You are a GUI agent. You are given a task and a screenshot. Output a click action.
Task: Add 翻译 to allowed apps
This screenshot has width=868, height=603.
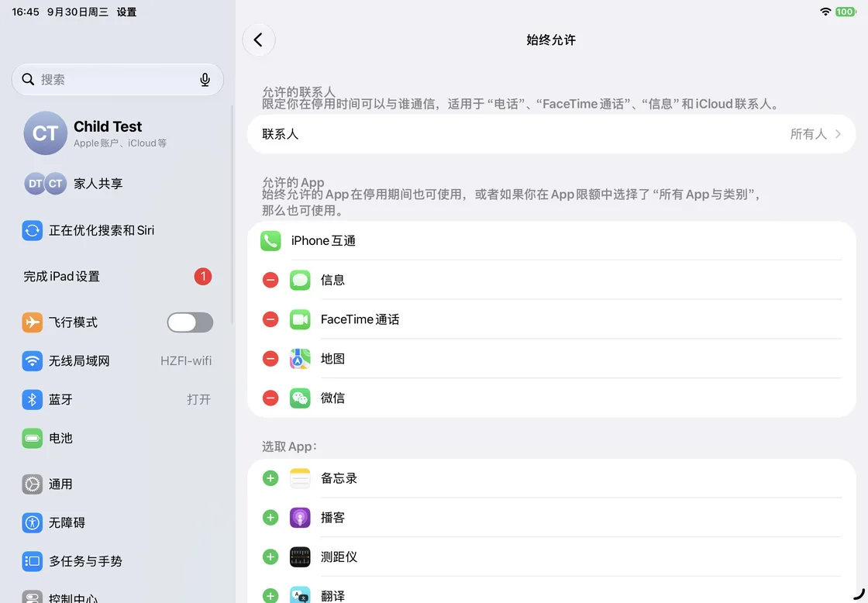270,596
